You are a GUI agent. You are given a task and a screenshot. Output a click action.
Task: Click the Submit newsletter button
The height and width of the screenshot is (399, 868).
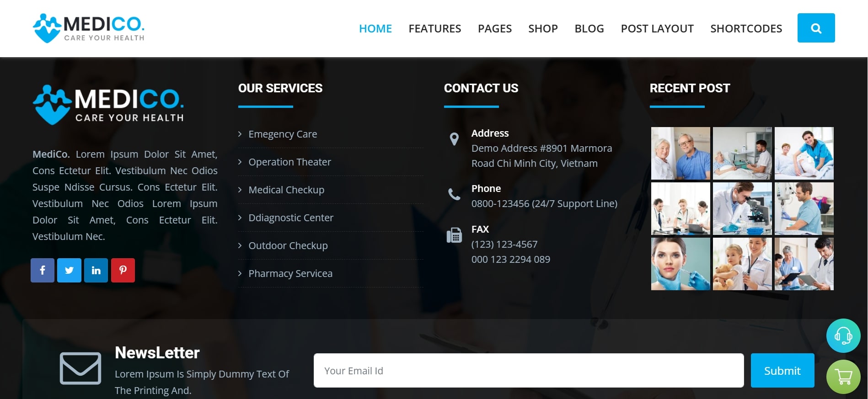click(782, 370)
